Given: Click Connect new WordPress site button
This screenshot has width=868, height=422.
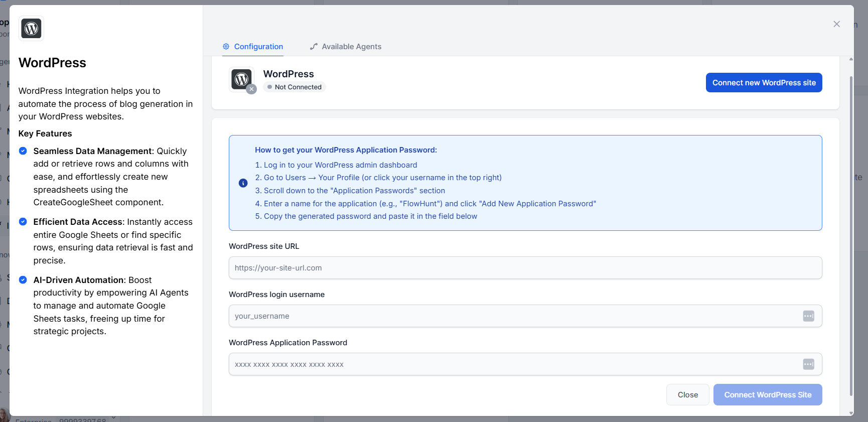Looking at the screenshot, I should tap(764, 83).
